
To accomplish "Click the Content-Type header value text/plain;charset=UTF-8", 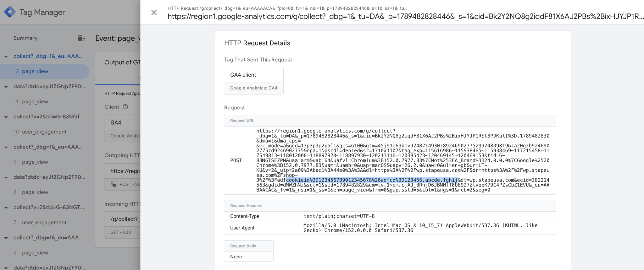I will click(x=339, y=216).
